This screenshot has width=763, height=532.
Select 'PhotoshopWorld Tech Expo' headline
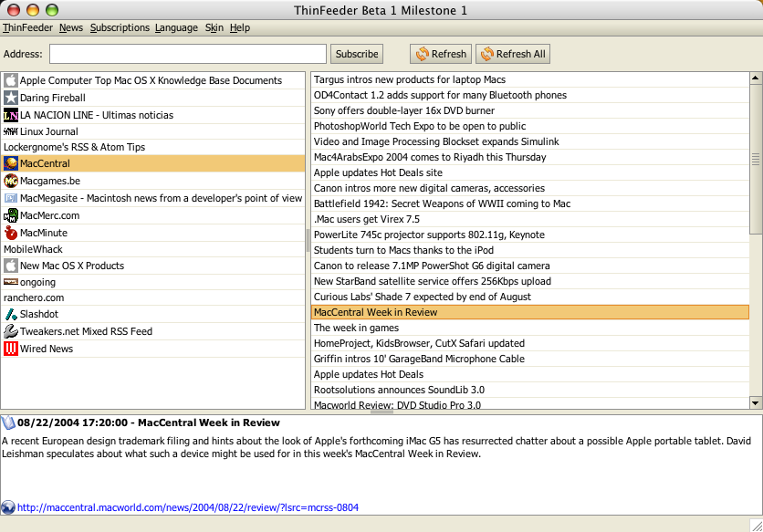pos(530,127)
